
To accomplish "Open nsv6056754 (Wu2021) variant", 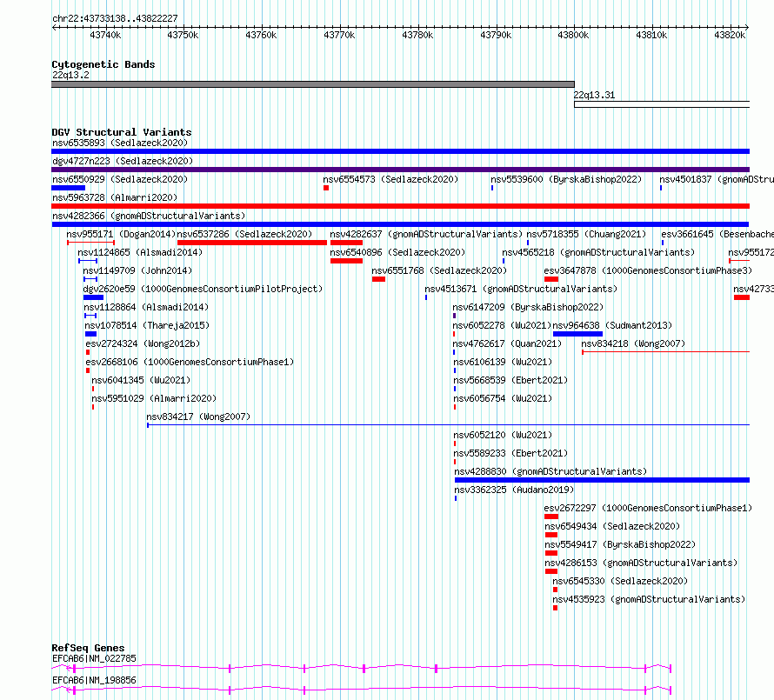I will 503,399.
